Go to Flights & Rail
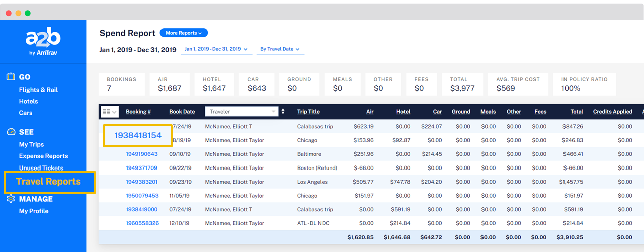The width and height of the screenshot is (644, 252). (x=38, y=90)
